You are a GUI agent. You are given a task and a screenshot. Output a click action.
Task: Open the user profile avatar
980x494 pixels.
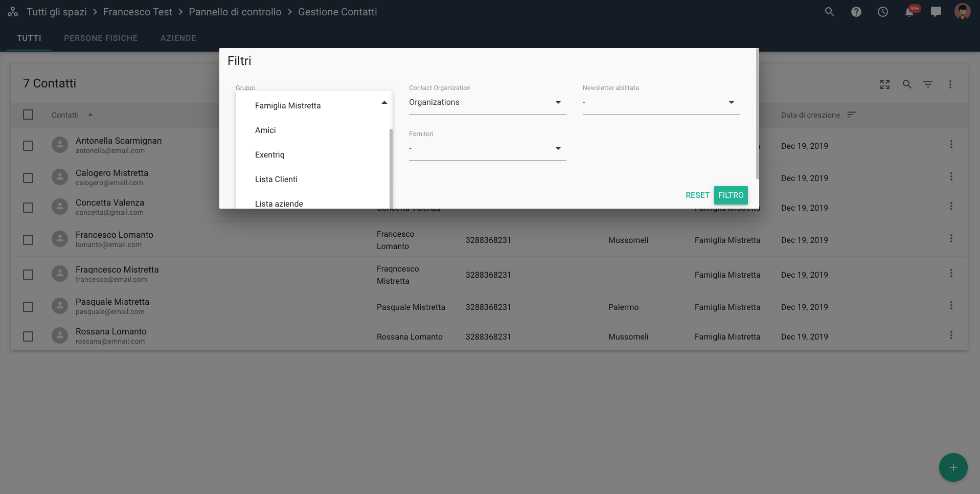click(962, 12)
